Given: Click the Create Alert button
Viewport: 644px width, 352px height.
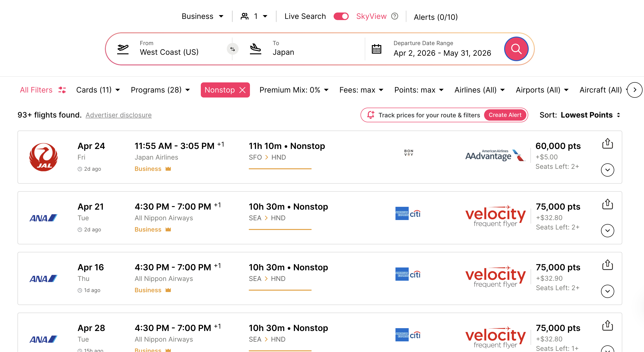Looking at the screenshot, I should [x=505, y=115].
